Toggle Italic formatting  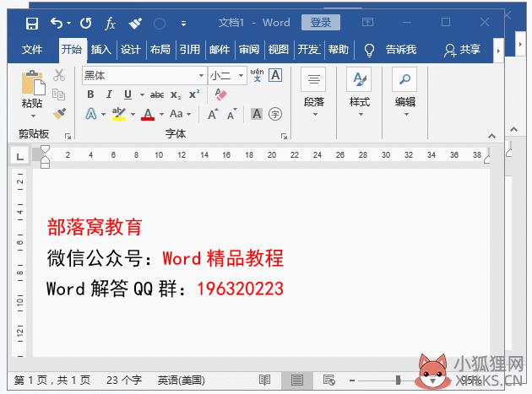point(109,94)
